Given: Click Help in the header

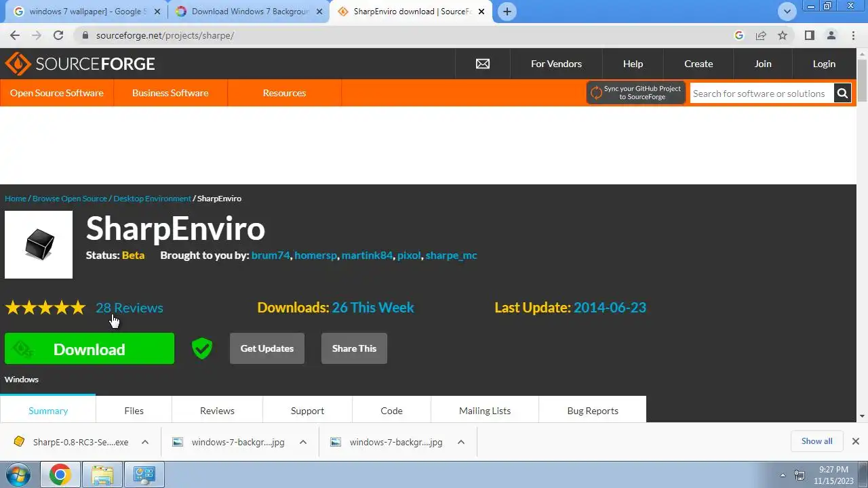Looking at the screenshot, I should (633, 64).
